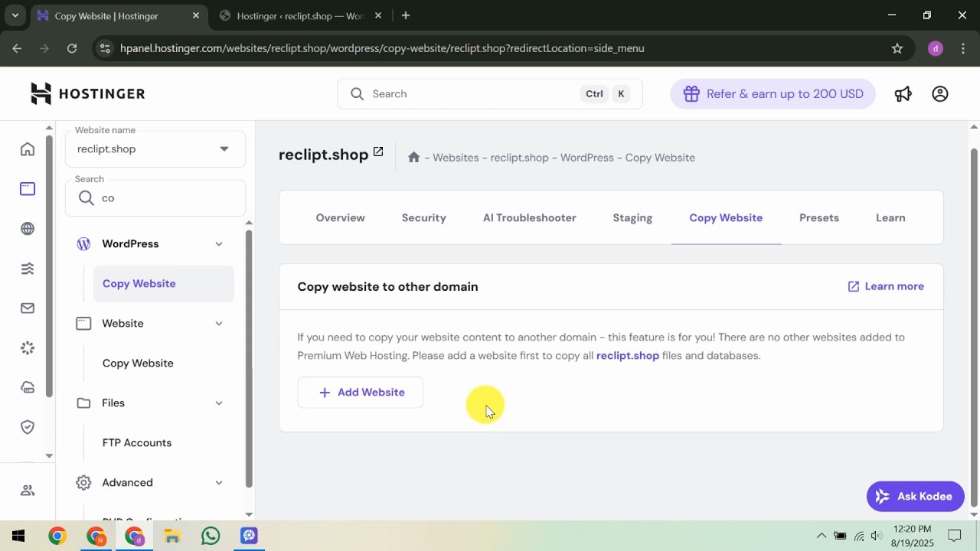Image resolution: width=980 pixels, height=551 pixels.
Task: Open a new browser tab
Action: (406, 15)
